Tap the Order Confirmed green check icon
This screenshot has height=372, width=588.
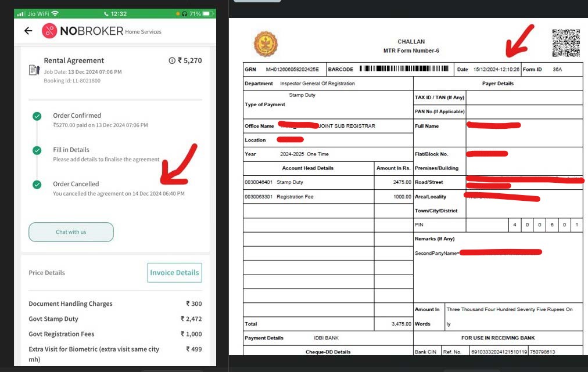tap(37, 116)
